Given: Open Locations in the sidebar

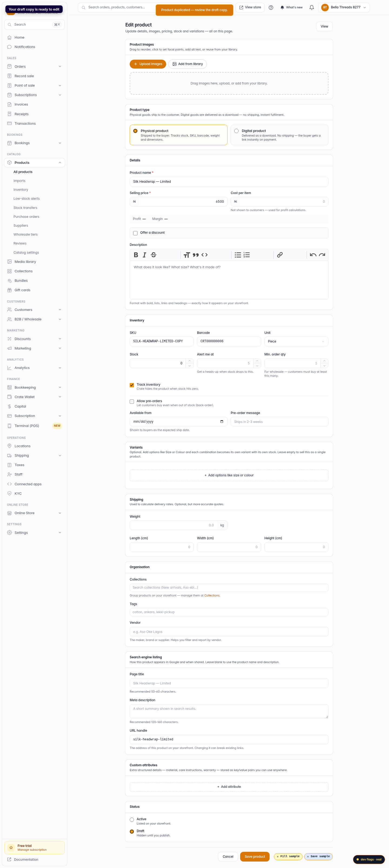Looking at the screenshot, I should click(x=34, y=446).
